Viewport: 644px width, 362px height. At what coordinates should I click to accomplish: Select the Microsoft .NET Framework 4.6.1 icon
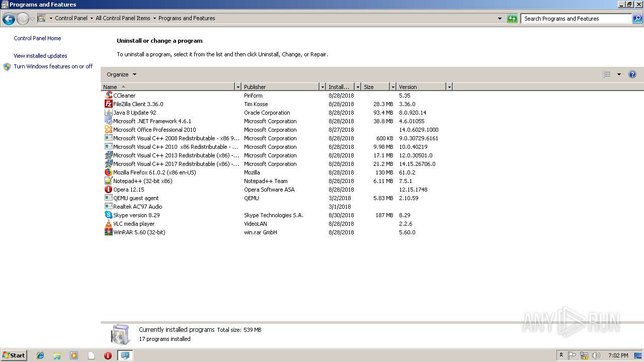click(x=108, y=121)
